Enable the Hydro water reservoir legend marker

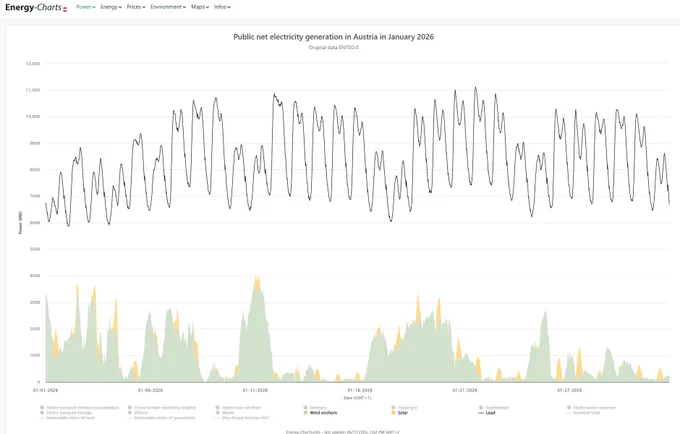(592, 408)
